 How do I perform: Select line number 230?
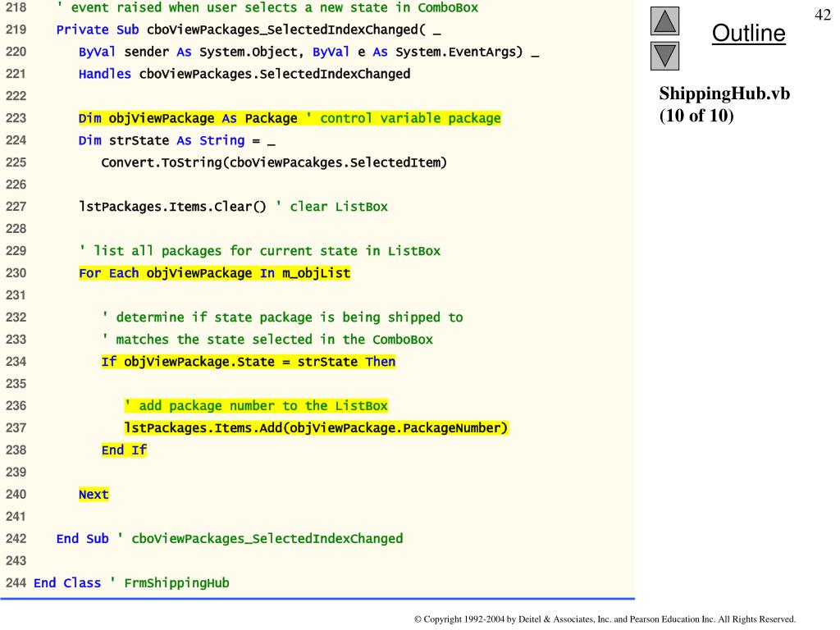16,273
